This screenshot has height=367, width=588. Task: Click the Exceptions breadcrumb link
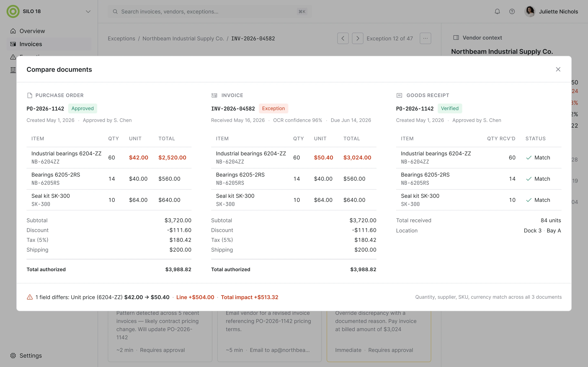[x=121, y=39]
